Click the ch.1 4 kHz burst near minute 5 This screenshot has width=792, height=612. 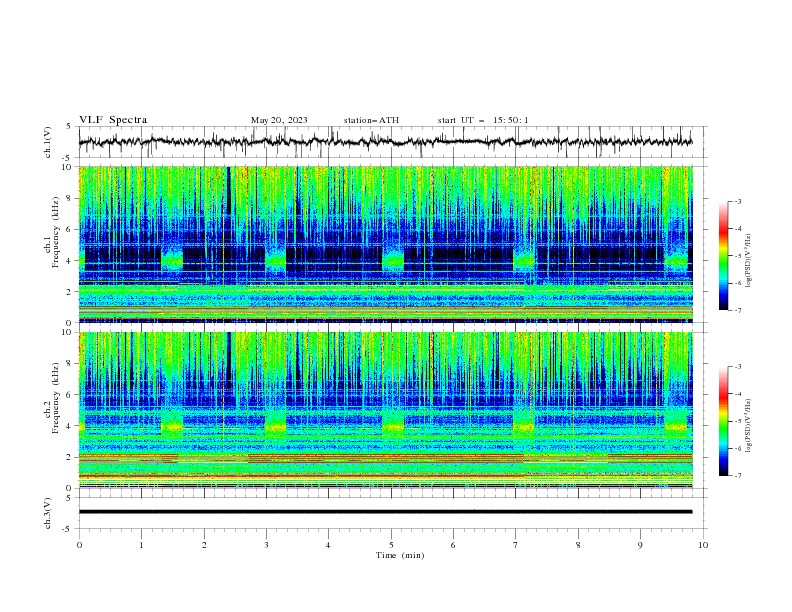coord(392,261)
